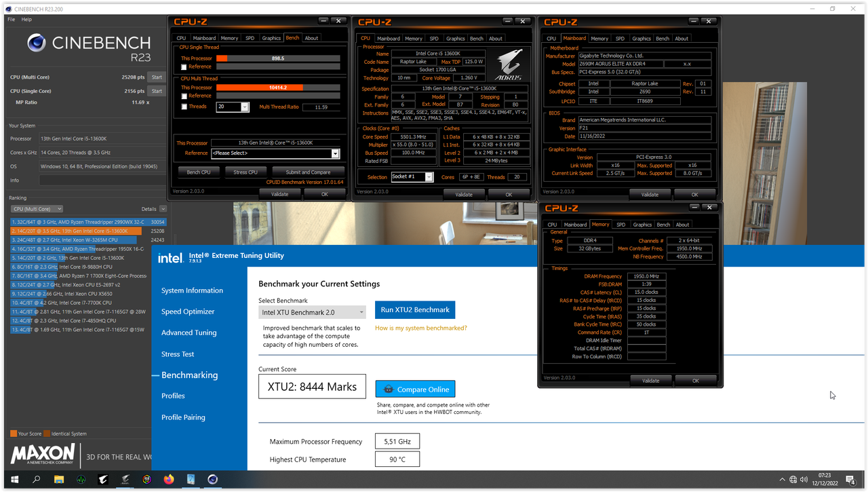868x492 pixels.
Task: Launch File Explorer from taskbar
Action: tap(59, 479)
